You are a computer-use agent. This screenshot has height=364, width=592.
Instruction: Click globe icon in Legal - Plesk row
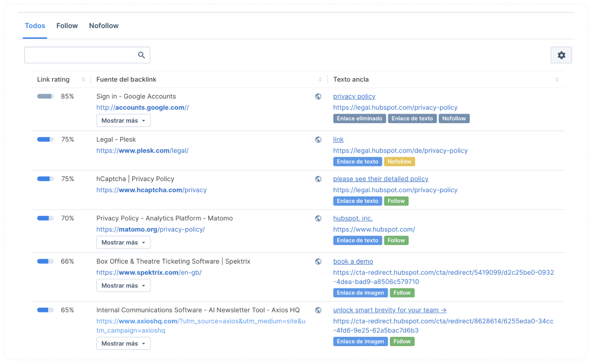tap(318, 140)
